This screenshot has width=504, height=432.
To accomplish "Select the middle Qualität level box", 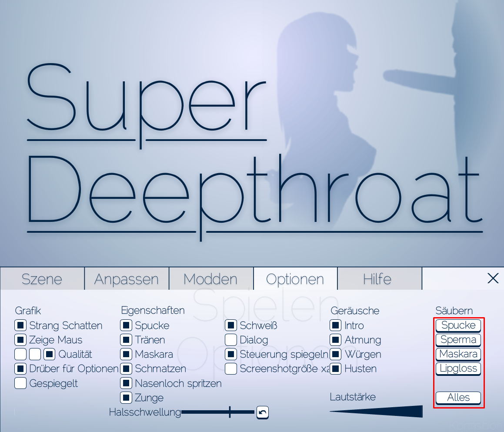I will pos(35,354).
